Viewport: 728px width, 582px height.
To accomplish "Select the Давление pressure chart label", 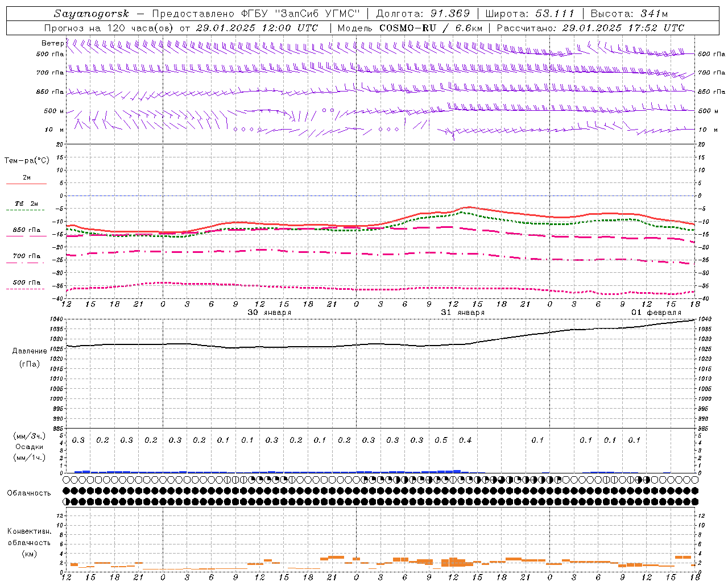I will click(30, 351).
